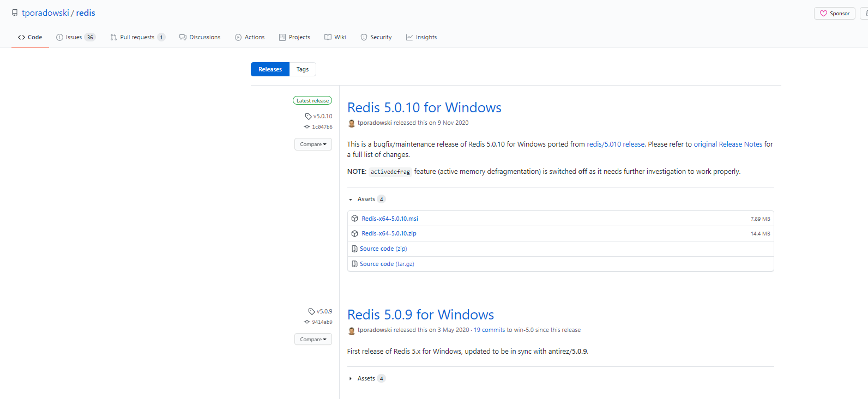The height and width of the screenshot is (399, 868).
Task: Open Compare dropdown for v5.0.9
Action: point(313,340)
